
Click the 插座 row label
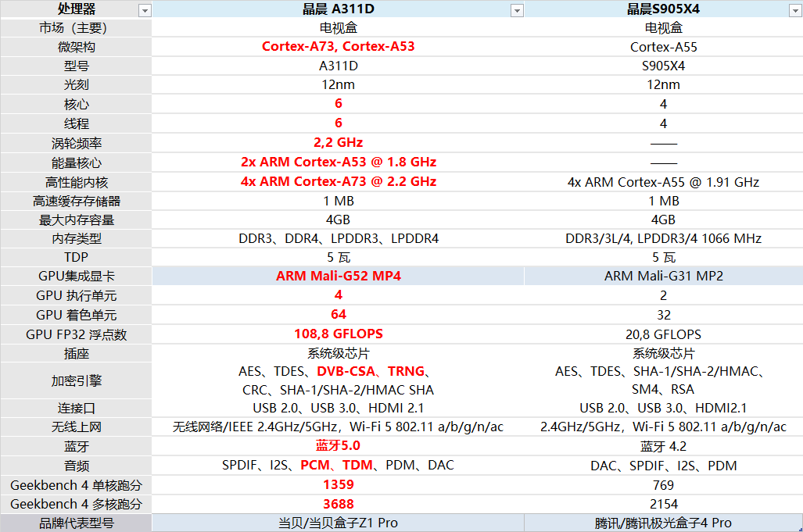click(x=76, y=353)
